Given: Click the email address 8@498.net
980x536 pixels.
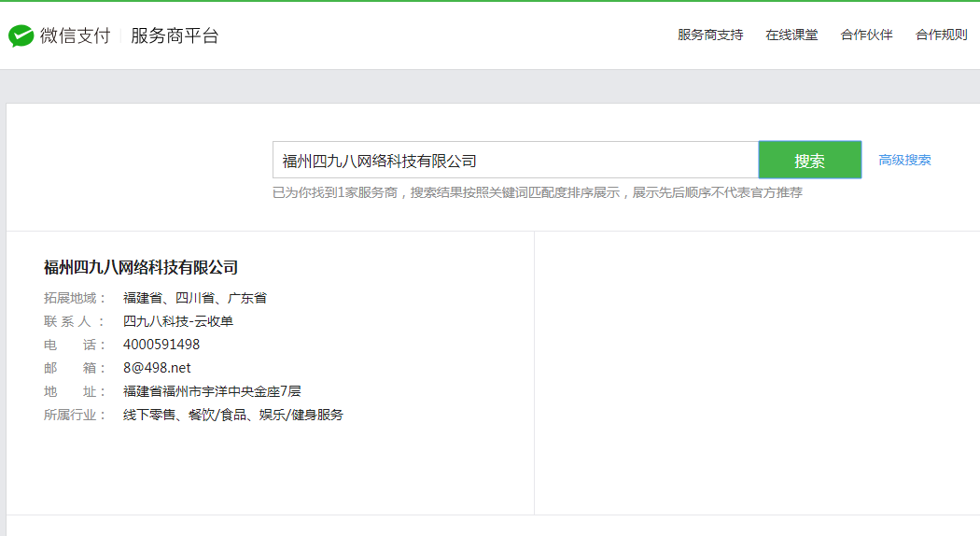Looking at the screenshot, I should point(157,368).
